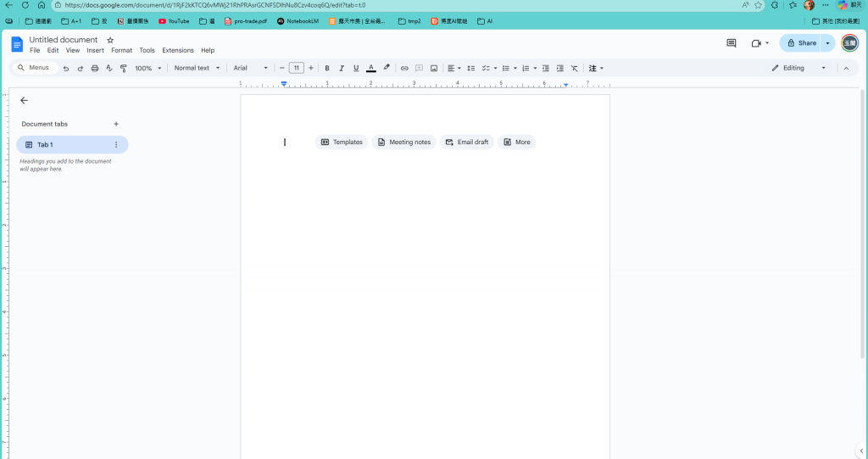
Task: Open the zoom level dropdown
Action: [147, 68]
